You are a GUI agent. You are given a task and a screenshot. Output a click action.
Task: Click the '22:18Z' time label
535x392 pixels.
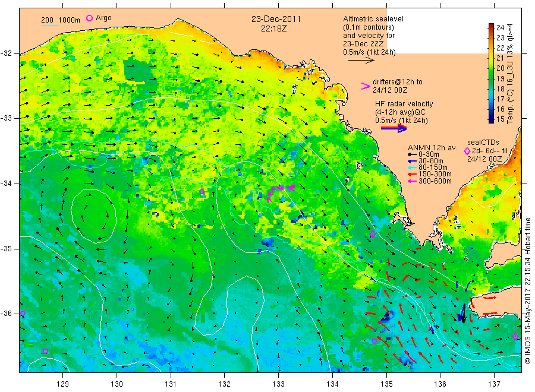pyautogui.click(x=274, y=29)
